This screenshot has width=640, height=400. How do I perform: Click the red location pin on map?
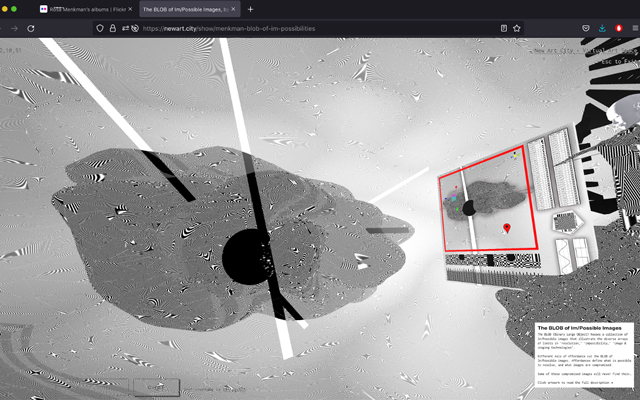pos(506,229)
